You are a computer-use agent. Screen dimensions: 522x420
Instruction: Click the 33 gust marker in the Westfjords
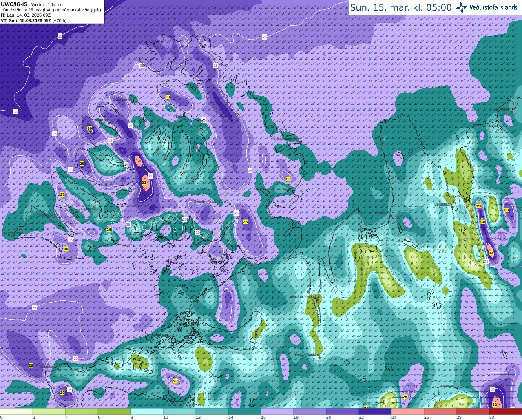click(144, 183)
